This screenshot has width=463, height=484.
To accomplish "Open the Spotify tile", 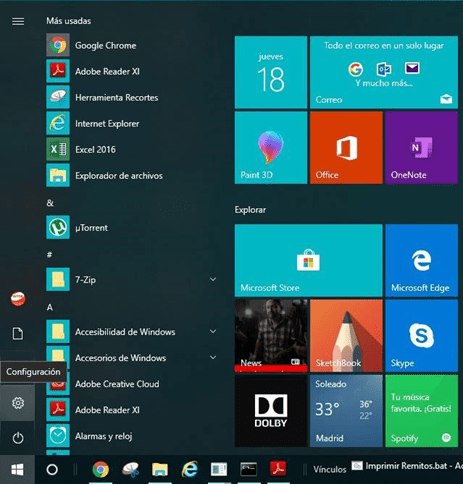I will click(421, 411).
